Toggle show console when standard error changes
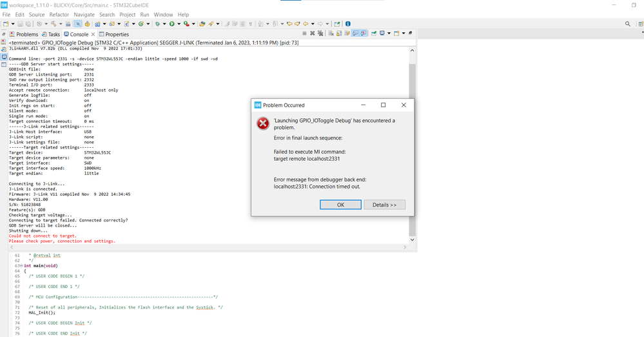644x337 pixels. (x=364, y=34)
